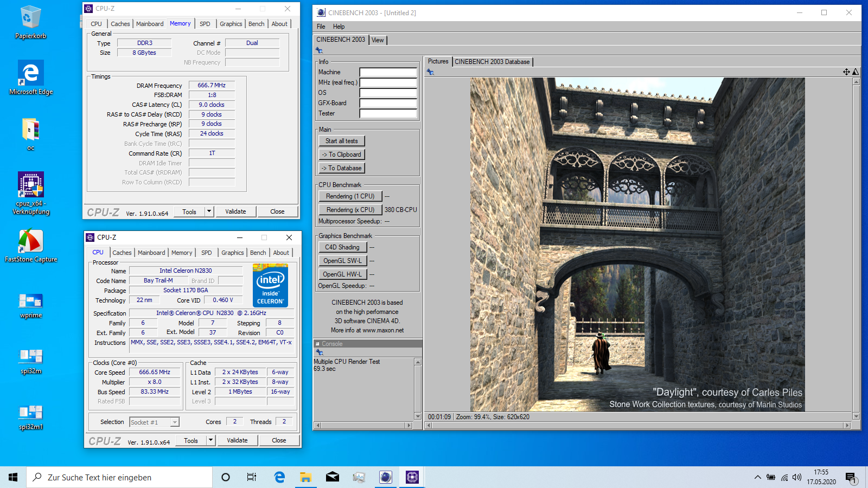This screenshot has height=488, width=868.
Task: Launch the FastStone Capture desktop icon
Action: (31, 246)
